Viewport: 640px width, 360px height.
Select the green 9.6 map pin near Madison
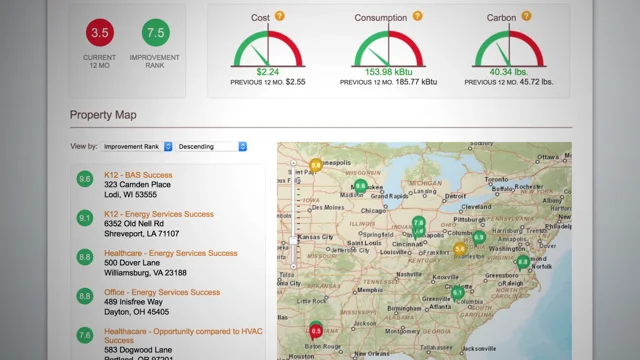[360, 187]
